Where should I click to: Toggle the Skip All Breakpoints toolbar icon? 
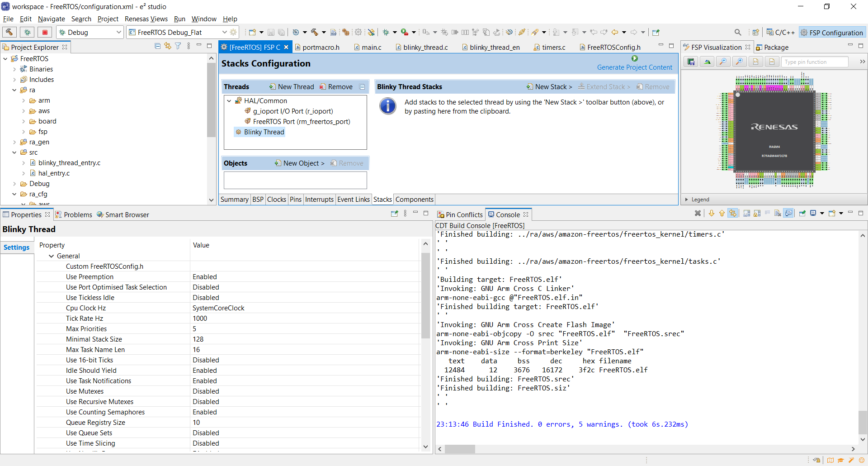pyautogui.click(x=371, y=32)
